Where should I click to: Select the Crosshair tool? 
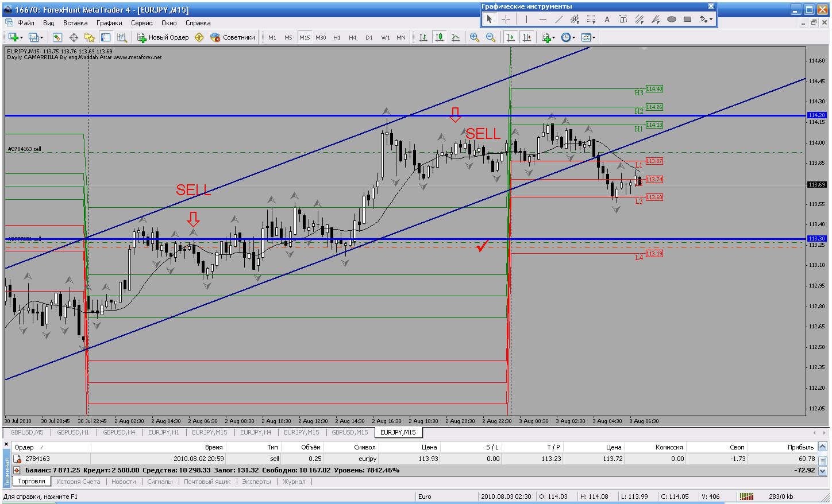[x=506, y=19]
